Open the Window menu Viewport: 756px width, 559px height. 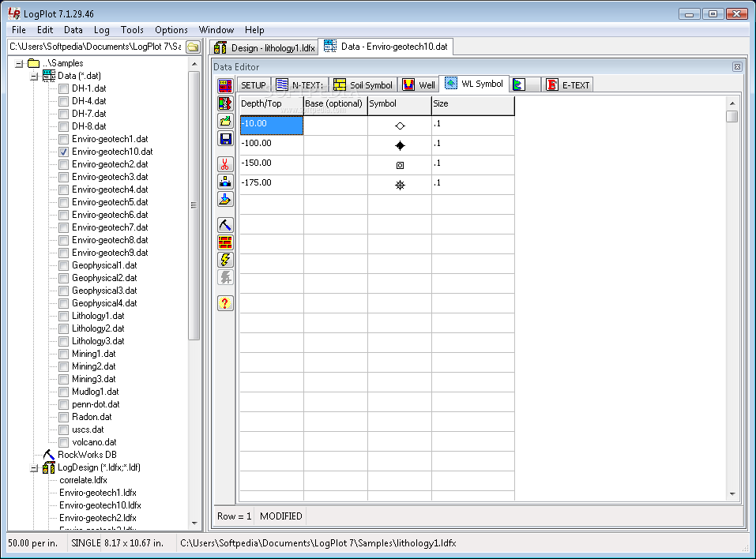pyautogui.click(x=216, y=30)
